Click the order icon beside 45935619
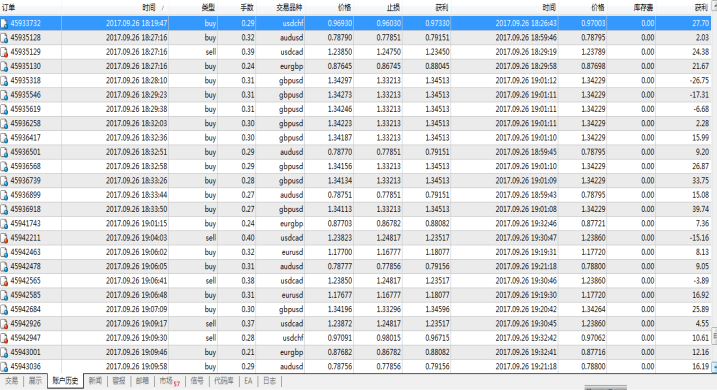The height and width of the screenshot is (390, 717). (4, 109)
